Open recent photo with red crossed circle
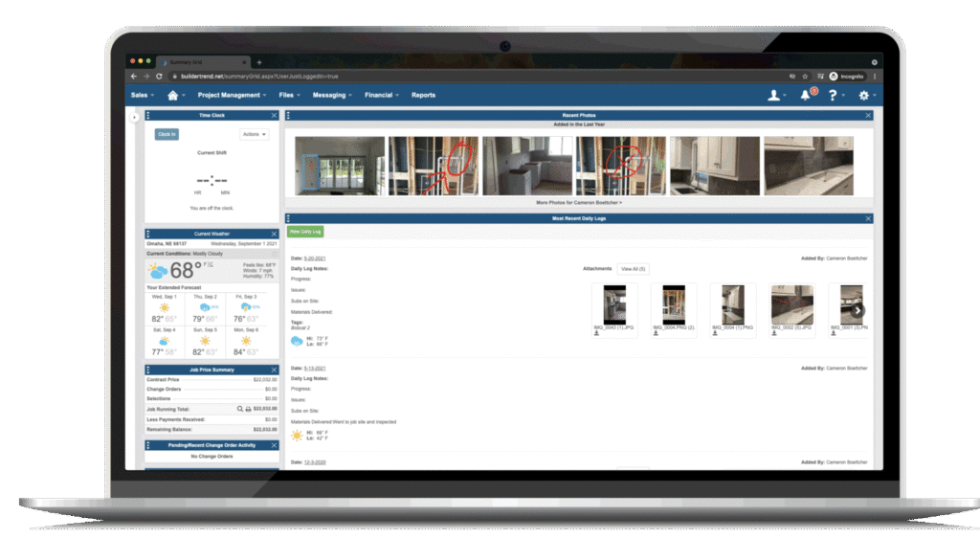 point(620,166)
